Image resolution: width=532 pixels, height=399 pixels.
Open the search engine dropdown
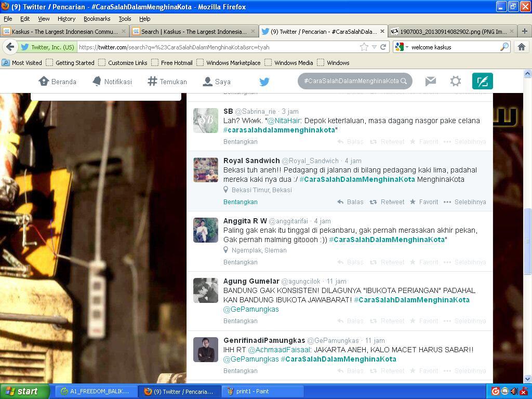402,47
